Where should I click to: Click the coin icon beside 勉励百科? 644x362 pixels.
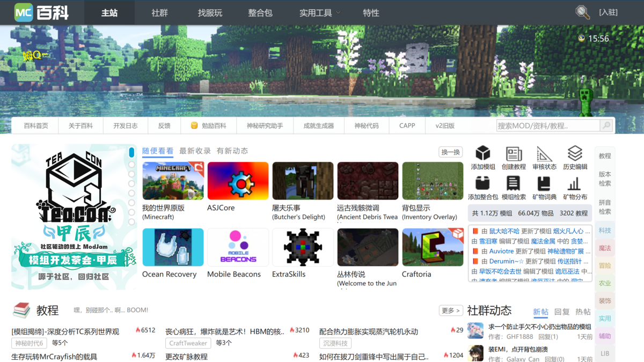click(194, 125)
